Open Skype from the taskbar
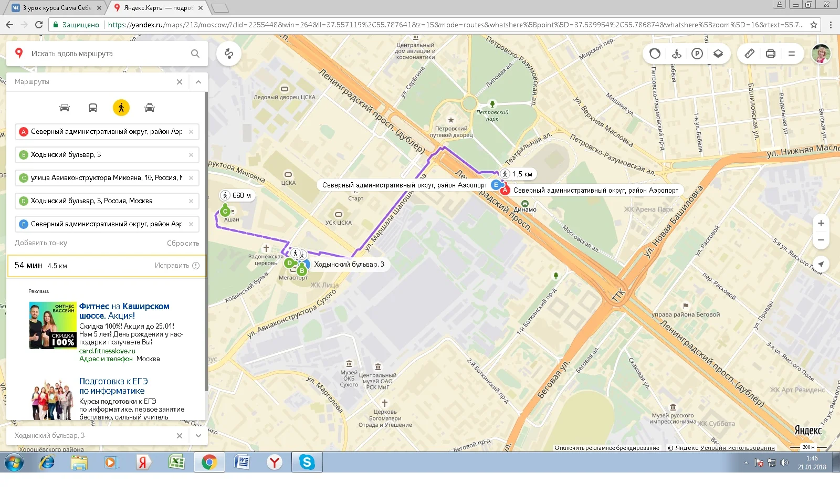This screenshot has height=504, width=840. 307,462
